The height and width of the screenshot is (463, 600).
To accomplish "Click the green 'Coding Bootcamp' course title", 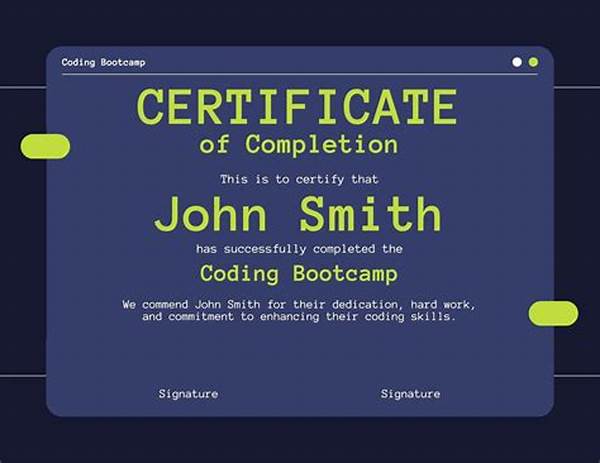I will coord(299,273).
